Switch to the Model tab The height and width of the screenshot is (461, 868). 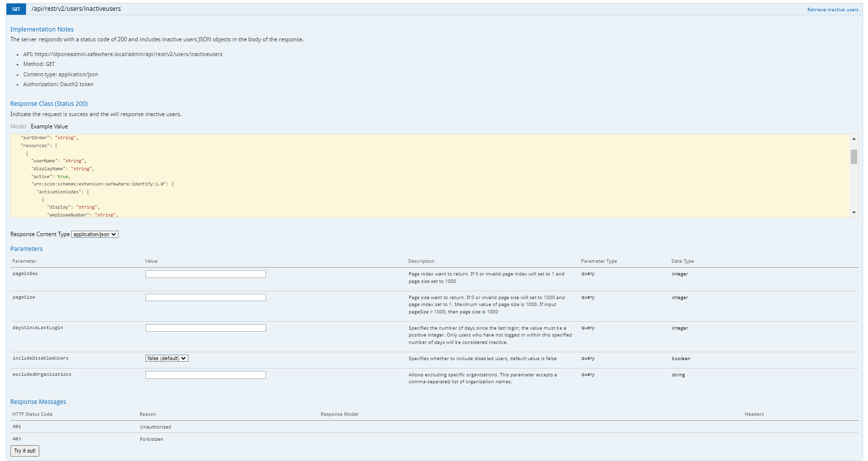[18, 126]
